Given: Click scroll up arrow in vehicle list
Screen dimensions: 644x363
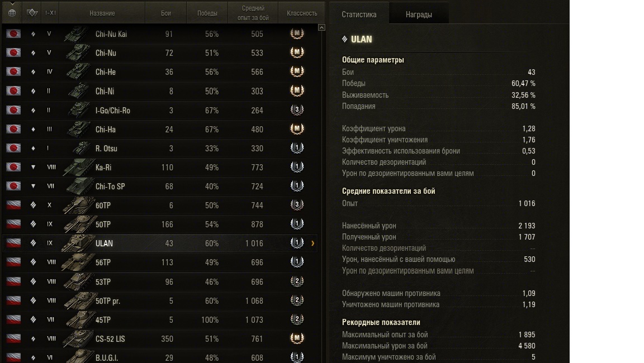Looking at the screenshot, I should (321, 27).
